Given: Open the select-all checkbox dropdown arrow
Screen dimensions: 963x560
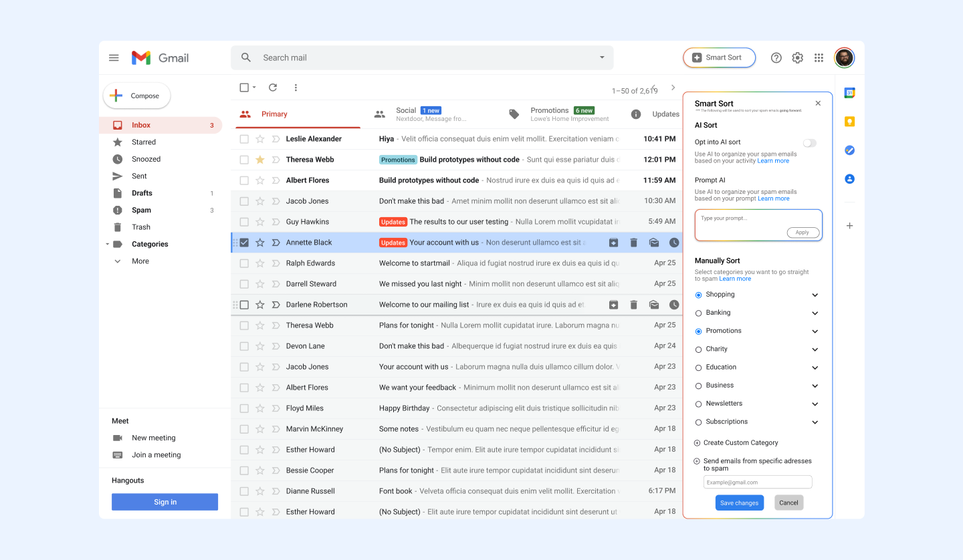Looking at the screenshot, I should click(254, 88).
